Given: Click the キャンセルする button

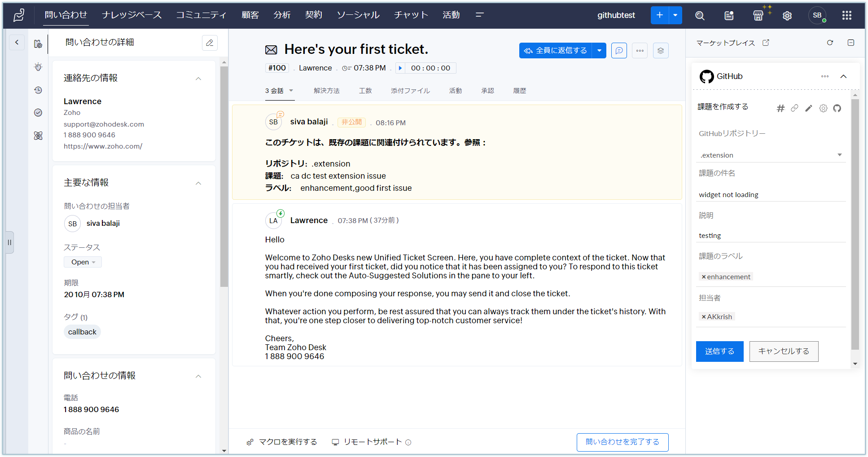Looking at the screenshot, I should coord(784,352).
